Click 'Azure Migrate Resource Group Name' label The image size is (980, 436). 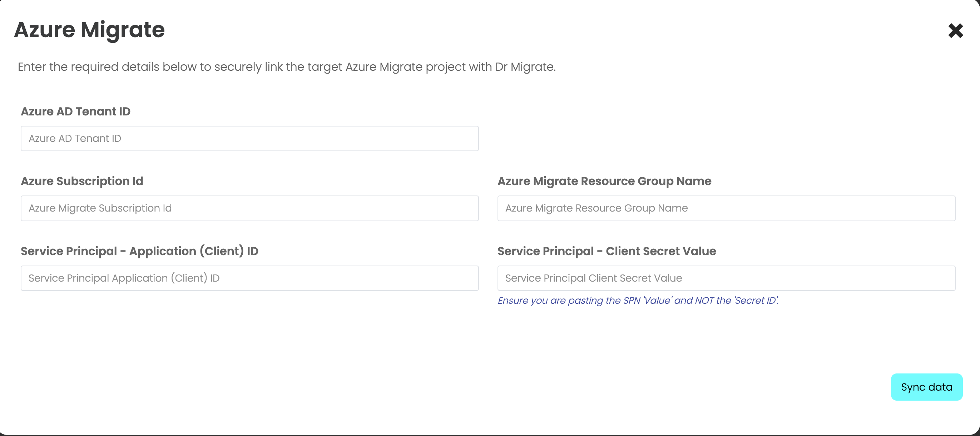click(x=604, y=181)
